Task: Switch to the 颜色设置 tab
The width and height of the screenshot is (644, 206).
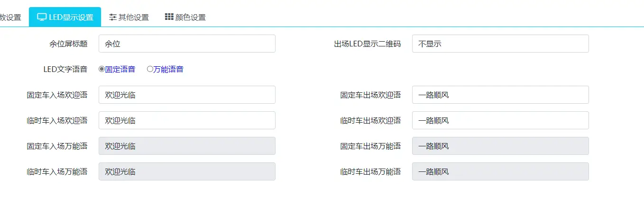Action: 190,18
